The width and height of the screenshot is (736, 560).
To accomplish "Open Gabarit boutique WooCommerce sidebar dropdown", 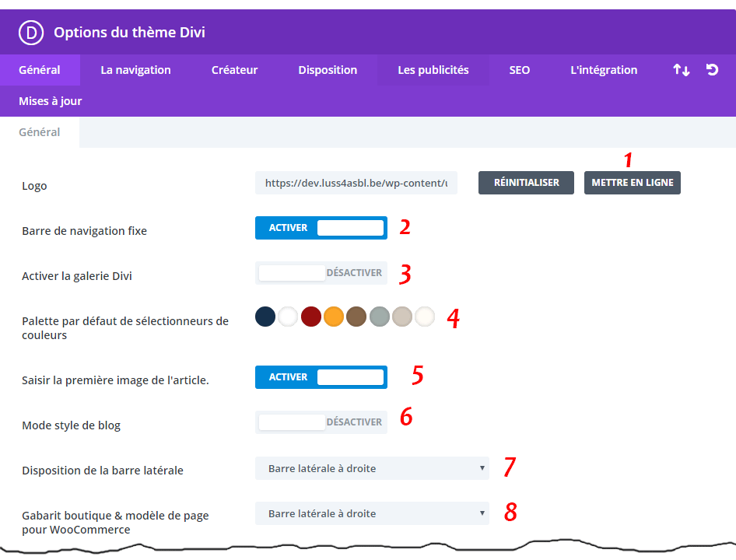I will 372,513.
